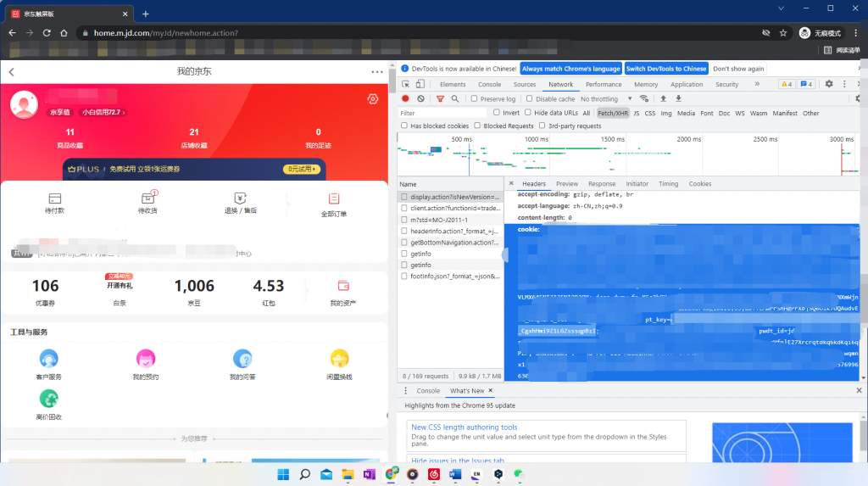Open the JD page three-dot menu
The image size is (868, 486).
pyautogui.click(x=377, y=72)
